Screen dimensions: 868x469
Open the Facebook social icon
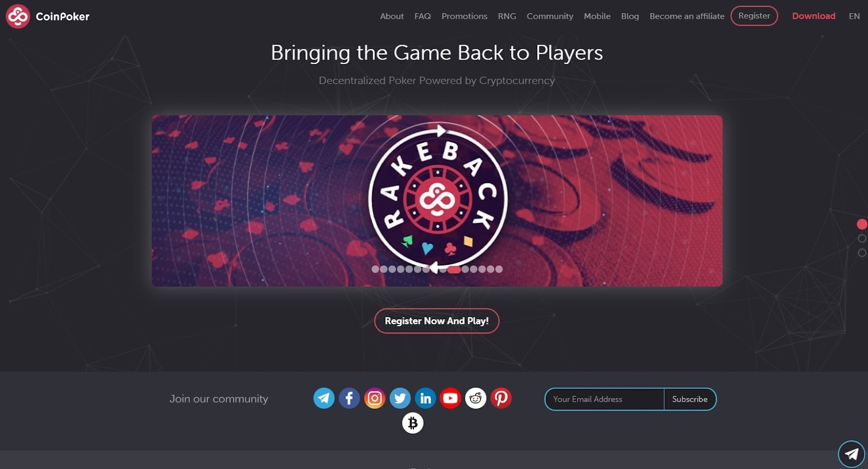(349, 398)
